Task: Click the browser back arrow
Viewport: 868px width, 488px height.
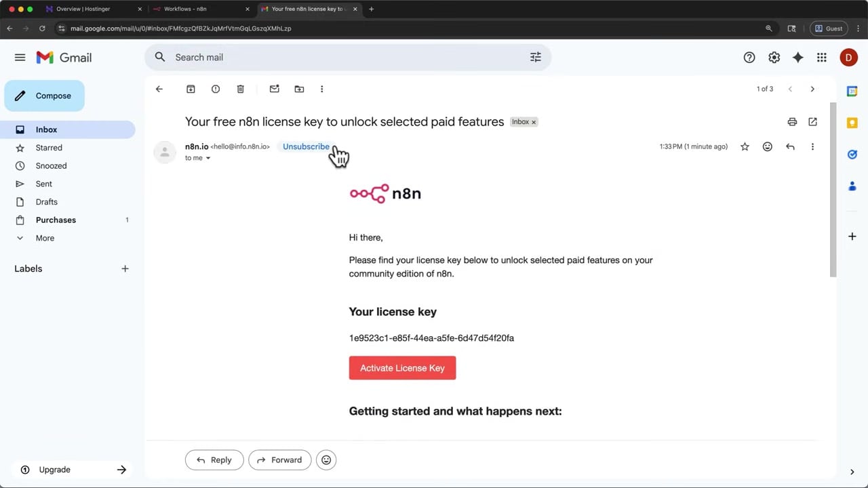Action: point(9,28)
